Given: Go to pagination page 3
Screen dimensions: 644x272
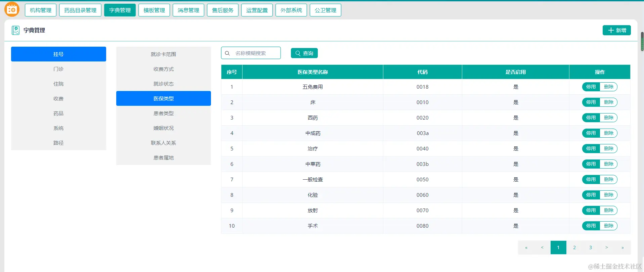Looking at the screenshot, I should click(x=591, y=247).
